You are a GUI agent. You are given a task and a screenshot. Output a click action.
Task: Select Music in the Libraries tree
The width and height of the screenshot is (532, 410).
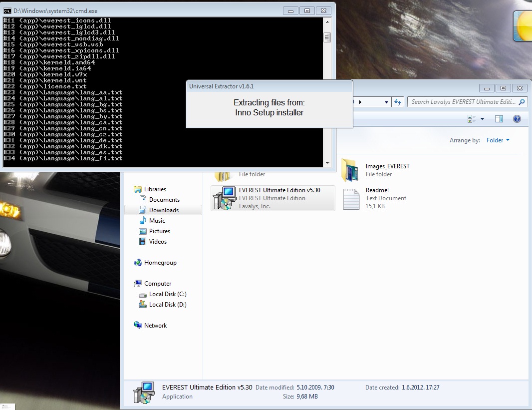point(157,221)
